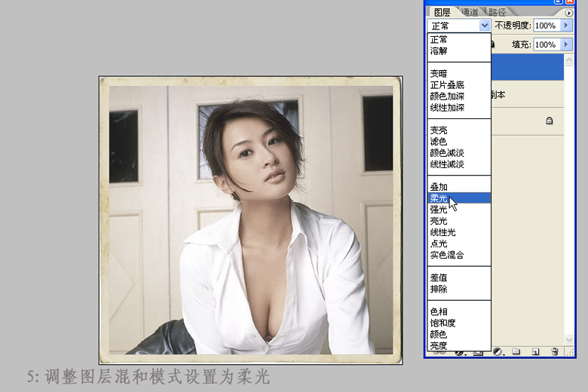Select 变暗 blend mode

click(x=459, y=74)
